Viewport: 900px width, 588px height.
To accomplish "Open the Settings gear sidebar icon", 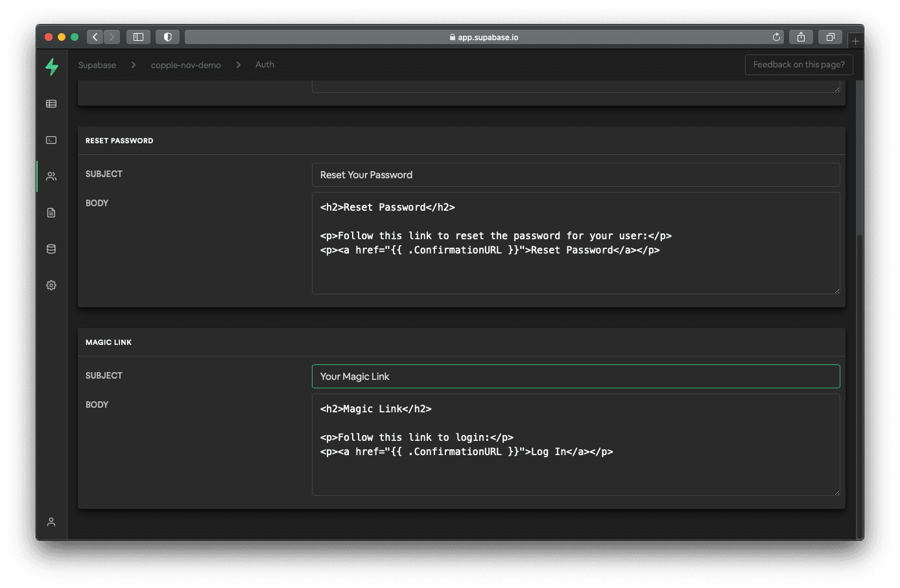I will 51,285.
